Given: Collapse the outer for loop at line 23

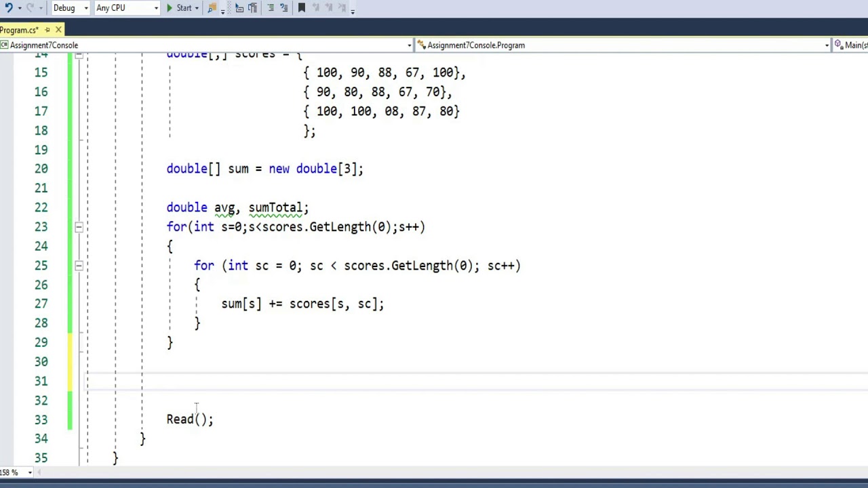Looking at the screenshot, I should click(x=79, y=227).
